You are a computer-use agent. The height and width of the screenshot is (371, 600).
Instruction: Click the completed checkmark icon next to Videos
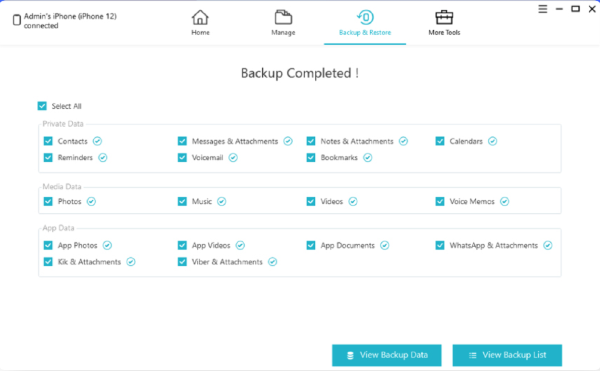[353, 202]
